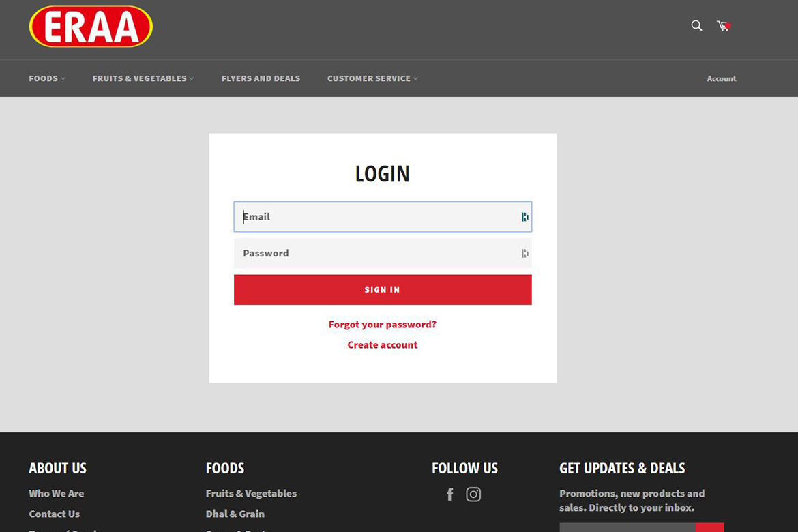Image resolution: width=798 pixels, height=532 pixels.
Task: Focus the Password input field
Action: (383, 254)
